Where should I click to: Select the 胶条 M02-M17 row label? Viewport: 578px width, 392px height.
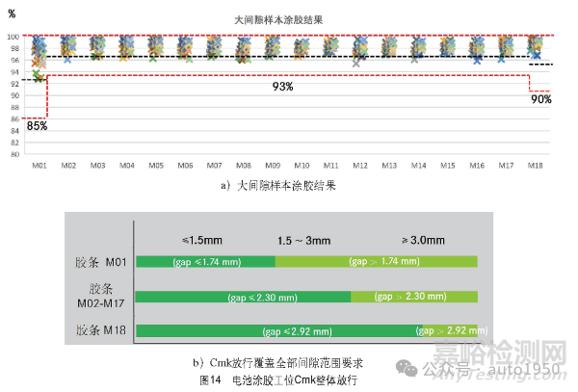[x=100, y=296]
